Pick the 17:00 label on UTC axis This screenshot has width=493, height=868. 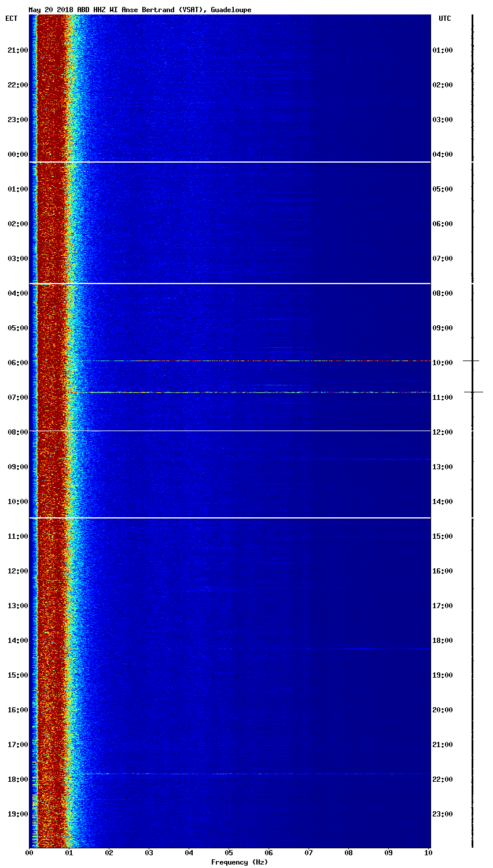(443, 606)
